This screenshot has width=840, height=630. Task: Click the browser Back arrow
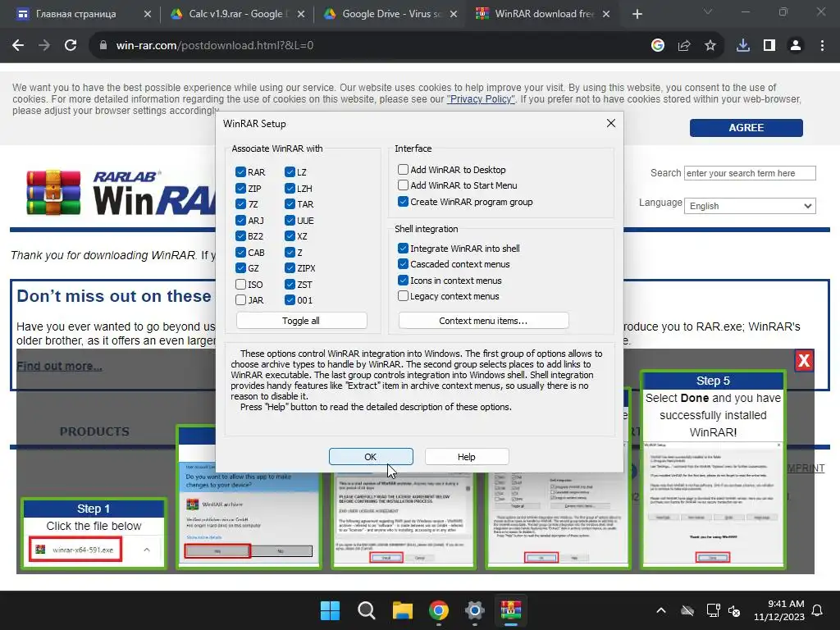pos(18,46)
